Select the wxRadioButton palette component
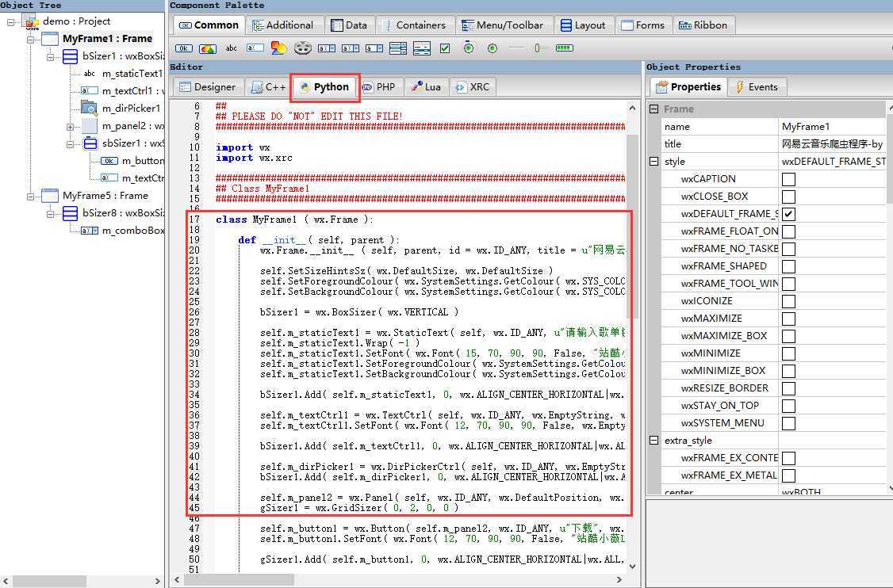This screenshot has width=893, height=588. click(x=492, y=48)
